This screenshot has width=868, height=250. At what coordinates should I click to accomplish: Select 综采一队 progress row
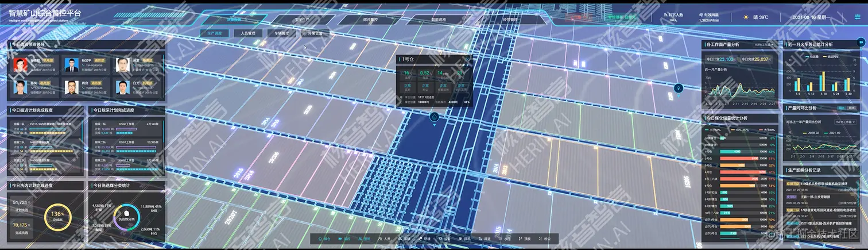(x=127, y=127)
